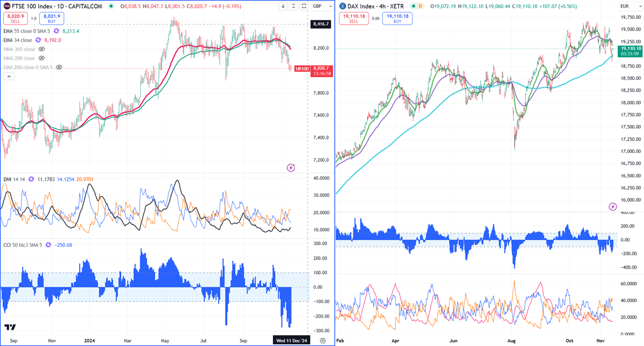Select the CCI 50 hlc3 SMA 5 legend
The image size is (644, 346).
click(x=23, y=245)
